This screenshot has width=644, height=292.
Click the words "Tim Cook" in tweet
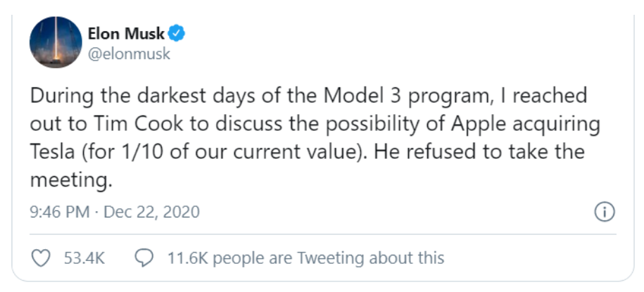pos(139,124)
